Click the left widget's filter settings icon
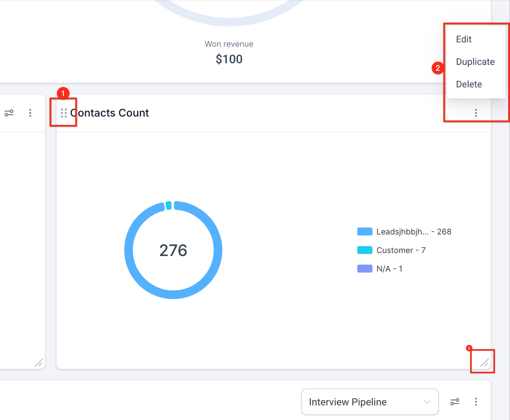Viewport: 510px width, 420px height. [9, 113]
